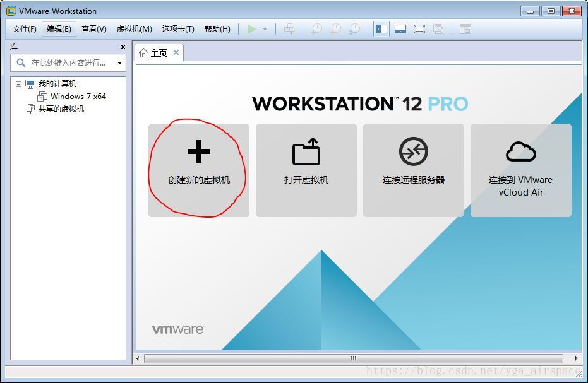Click 连接到 VMware vCloud Air tile

click(x=521, y=170)
